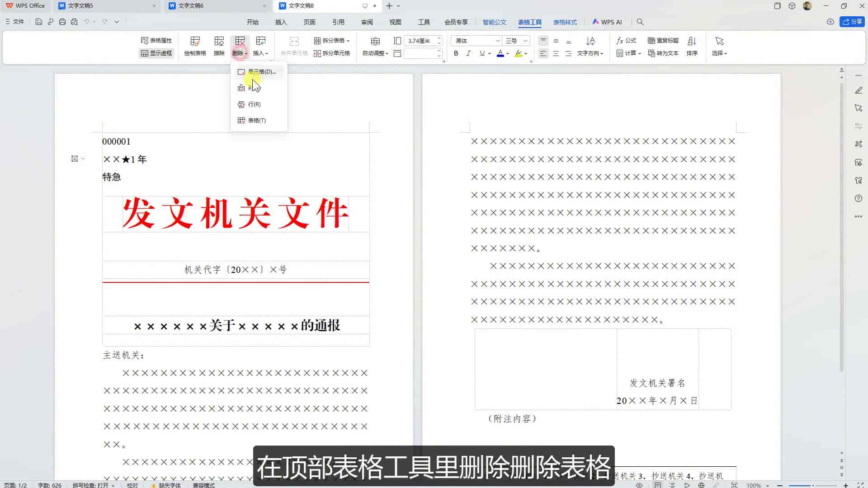Toggle underline formatting
Image resolution: width=868 pixels, height=488 pixels.
(482, 53)
